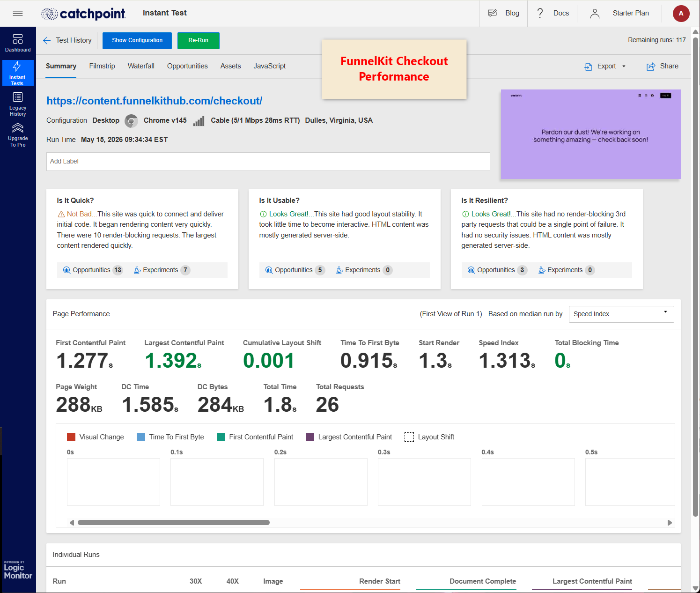Click the Is It Quick Experiments flask icon
Viewport: 700px width, 593px height.
tap(137, 270)
